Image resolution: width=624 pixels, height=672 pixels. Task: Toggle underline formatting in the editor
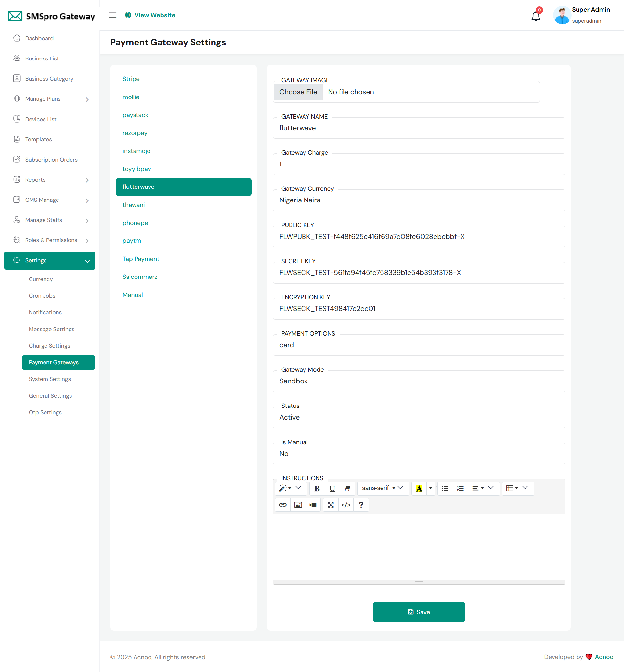(x=332, y=488)
